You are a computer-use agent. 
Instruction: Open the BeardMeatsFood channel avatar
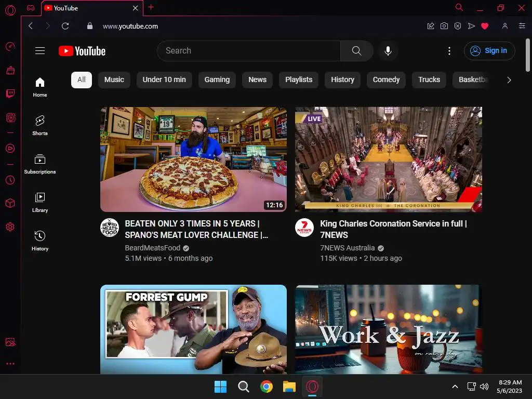click(x=110, y=228)
